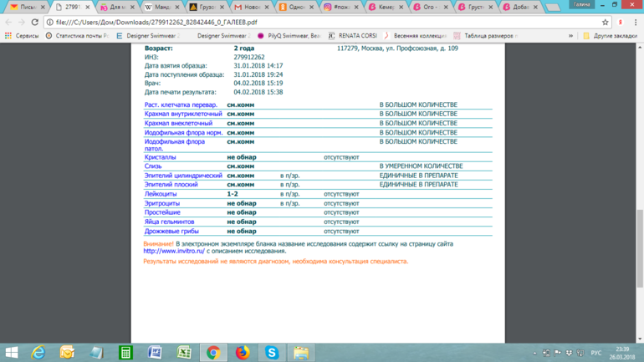Expand hidden bookmarks with the » chevron
Viewport: 644px width, 362px height.
571,36
